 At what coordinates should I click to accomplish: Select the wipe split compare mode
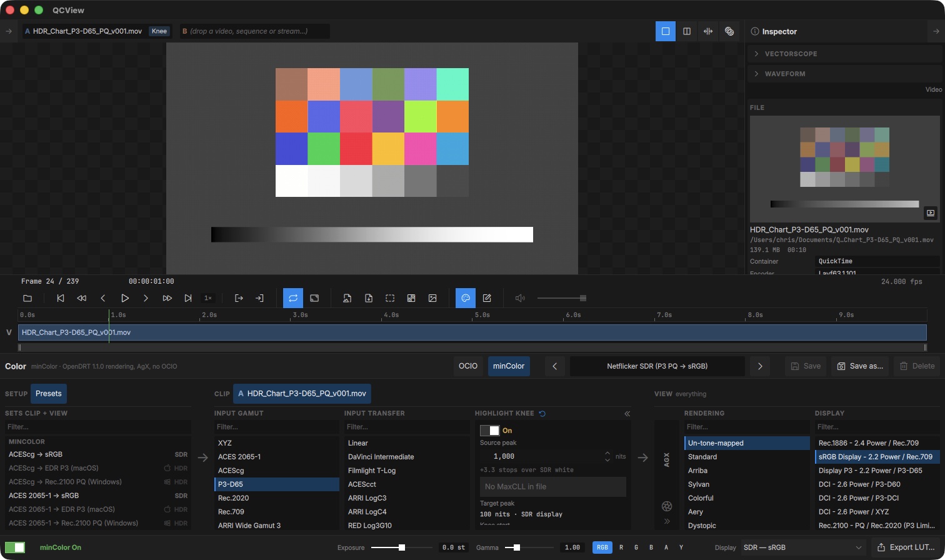[x=708, y=31]
